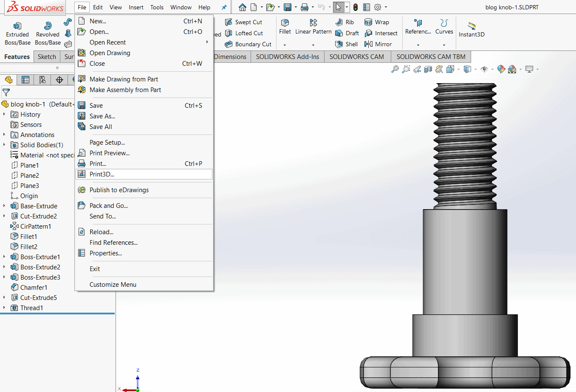Select Fillet1 in the feature tree
The image size is (576, 392).
pyautogui.click(x=24, y=236)
